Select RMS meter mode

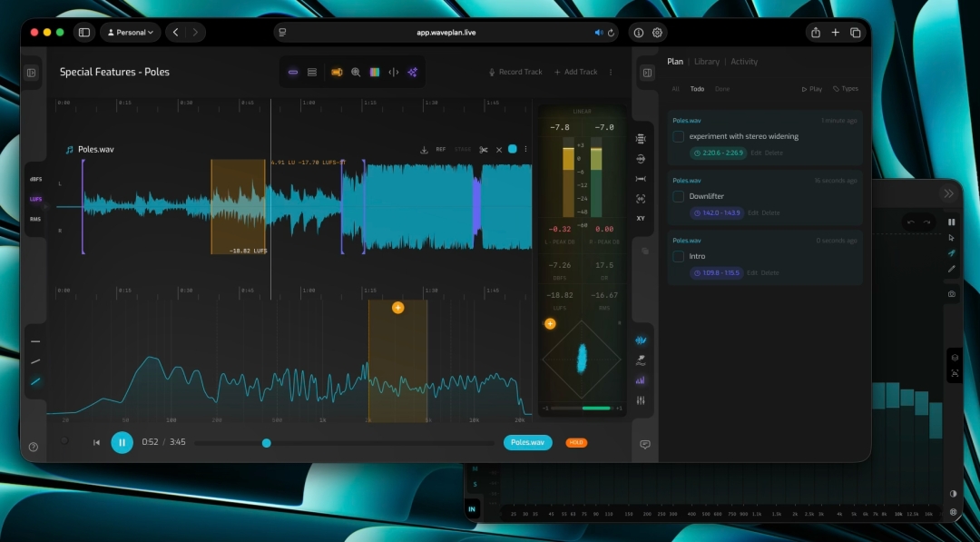pyautogui.click(x=35, y=219)
